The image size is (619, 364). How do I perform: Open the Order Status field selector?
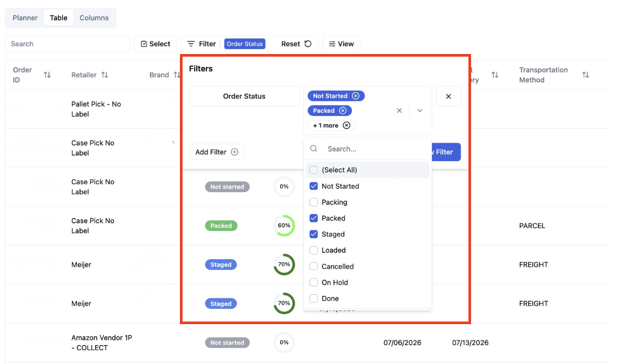(x=244, y=97)
